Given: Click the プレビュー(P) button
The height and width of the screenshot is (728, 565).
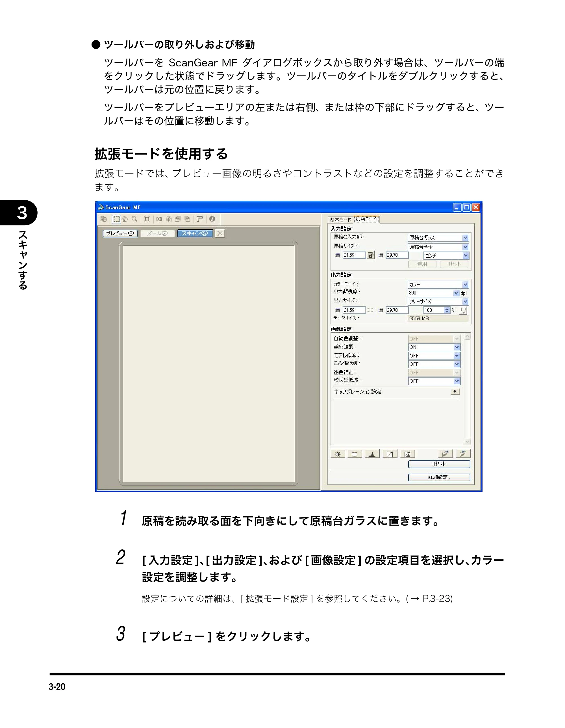Looking at the screenshot, I should pyautogui.click(x=120, y=233).
